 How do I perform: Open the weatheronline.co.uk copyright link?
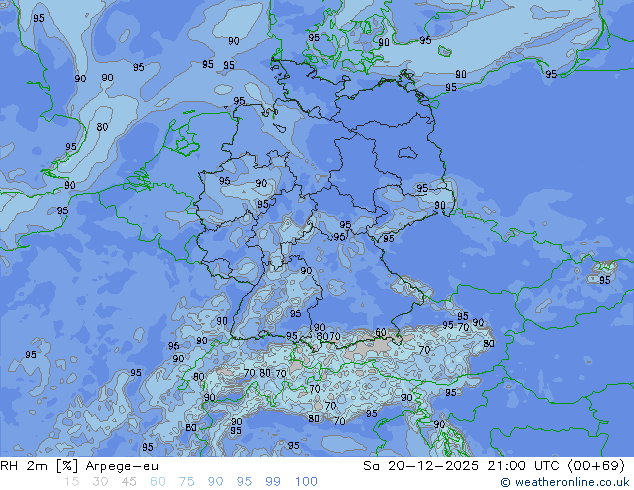pos(565,482)
